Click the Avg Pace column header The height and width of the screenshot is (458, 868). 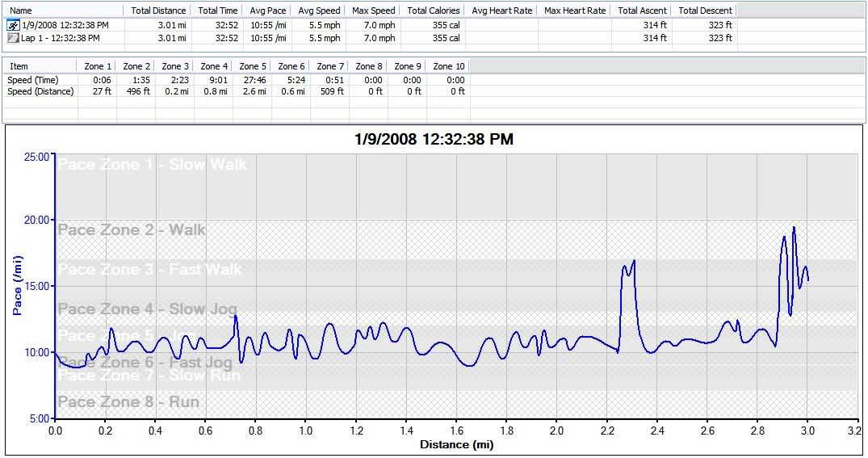(266, 11)
